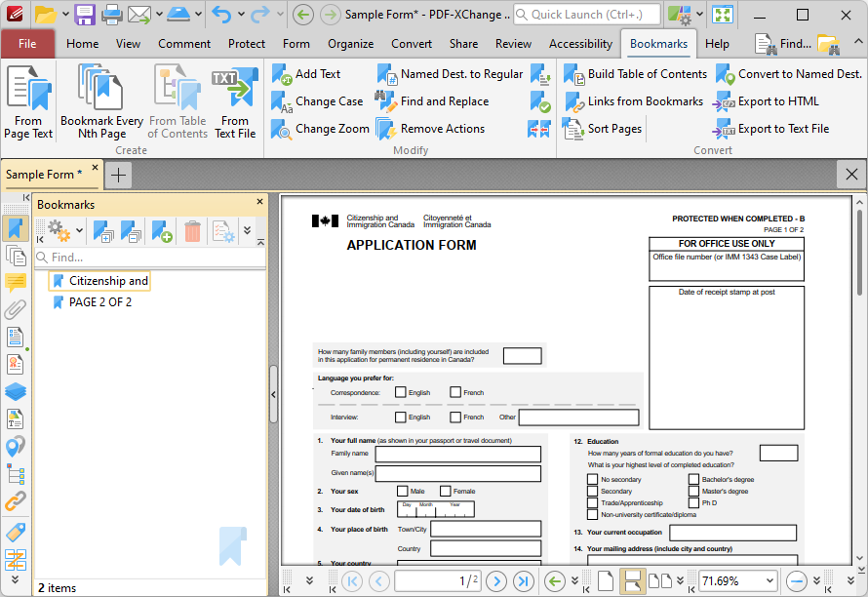Expand more bookmark toolbar options chevron

click(x=247, y=230)
